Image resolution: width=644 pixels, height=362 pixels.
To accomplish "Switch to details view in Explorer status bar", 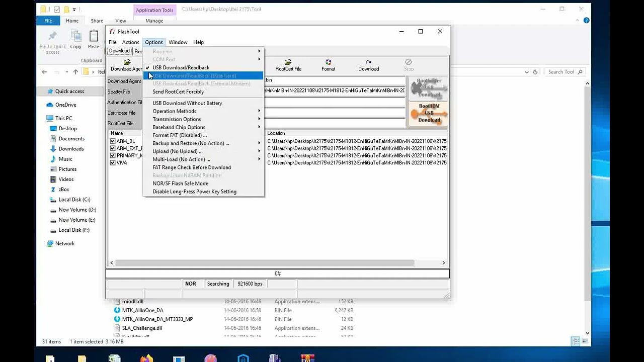I will click(x=576, y=341).
